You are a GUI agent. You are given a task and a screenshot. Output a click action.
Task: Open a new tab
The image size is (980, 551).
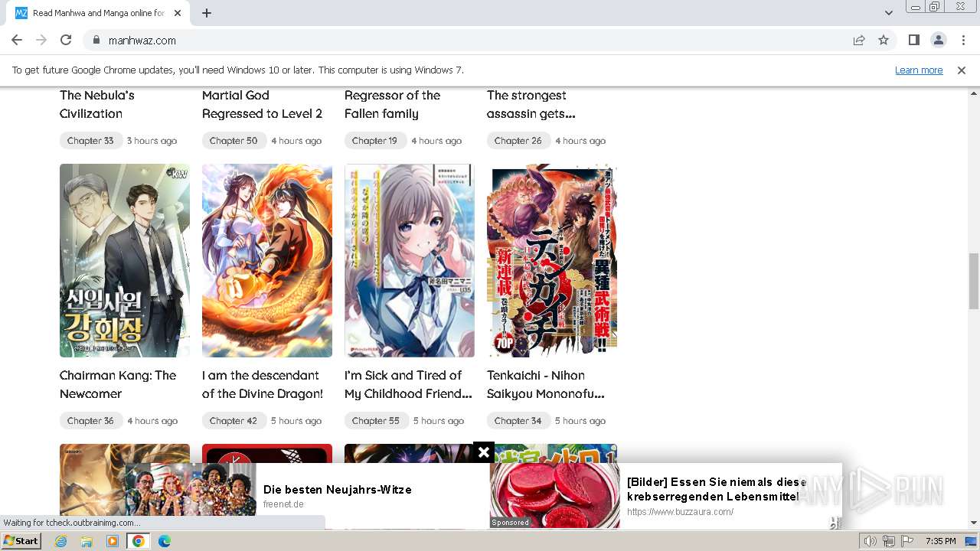coord(207,13)
